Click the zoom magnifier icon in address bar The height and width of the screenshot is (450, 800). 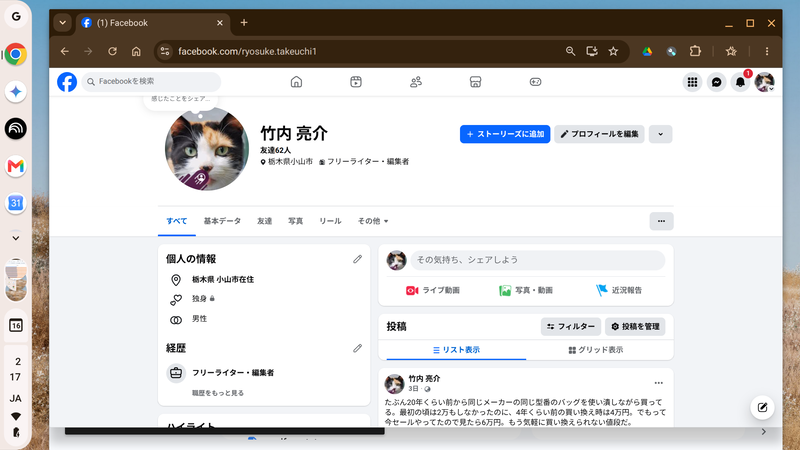tap(570, 51)
